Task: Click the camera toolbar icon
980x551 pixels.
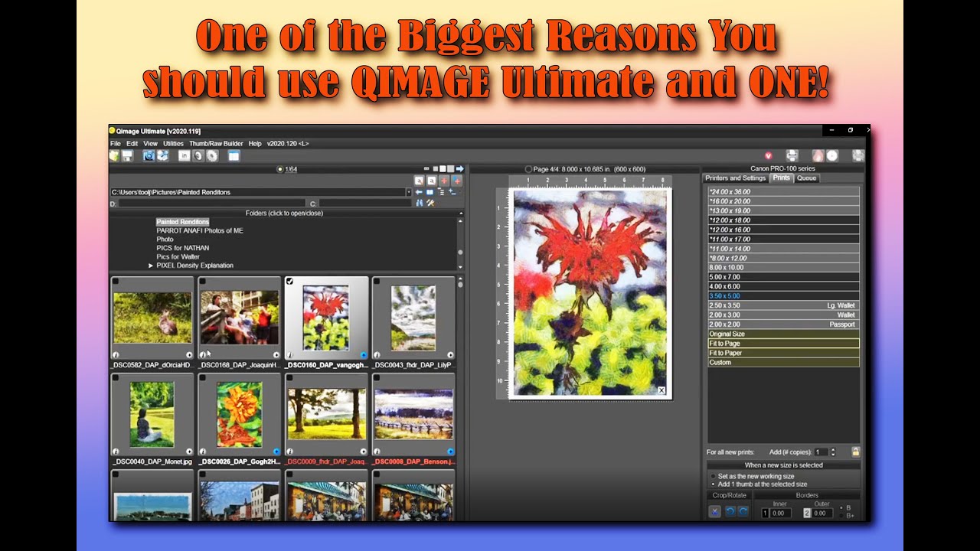Action: tap(149, 155)
